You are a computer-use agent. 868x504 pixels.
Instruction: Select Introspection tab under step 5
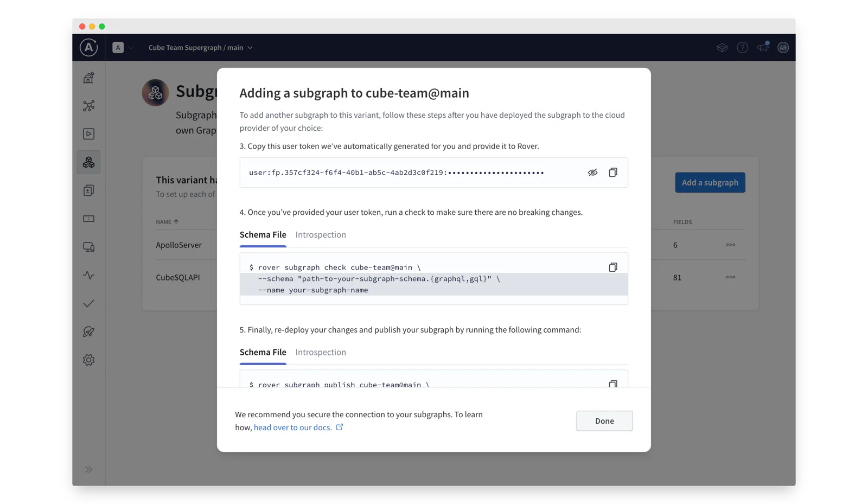tap(321, 352)
